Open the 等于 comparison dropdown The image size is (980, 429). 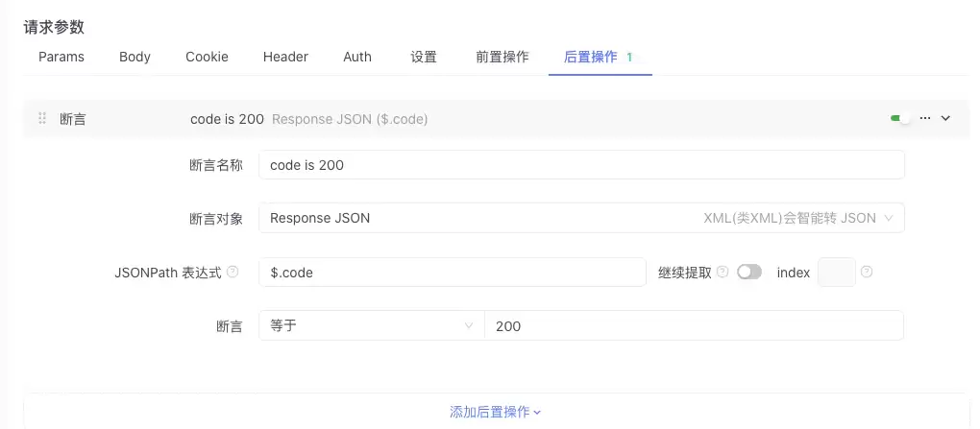pos(372,326)
